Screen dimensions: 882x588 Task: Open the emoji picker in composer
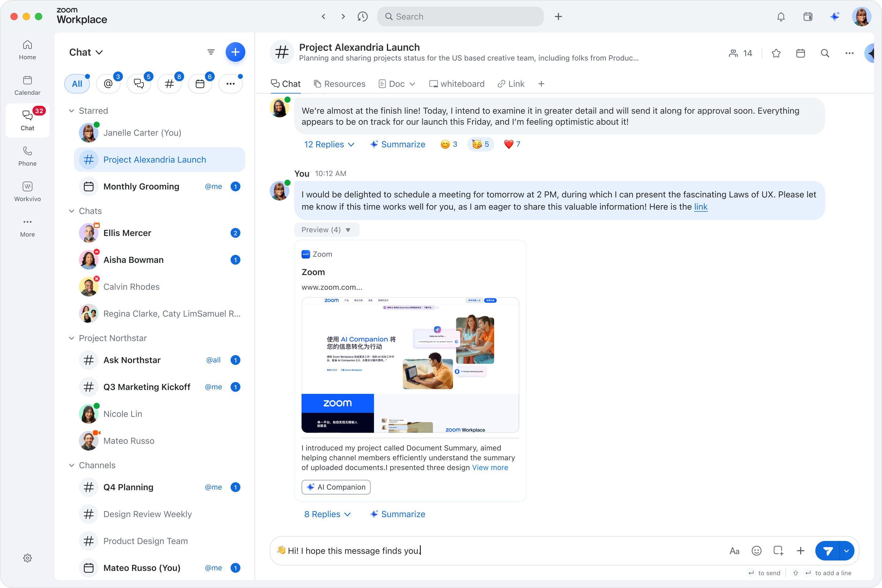(756, 550)
